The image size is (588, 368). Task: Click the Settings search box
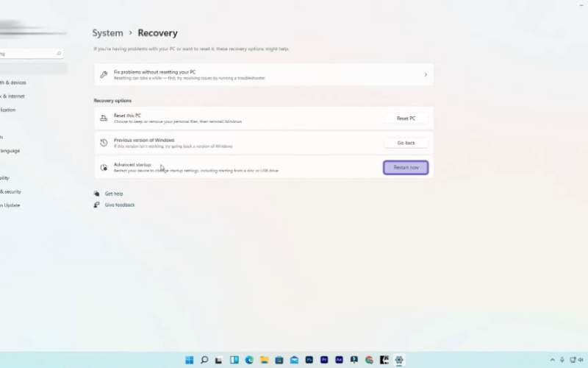pos(30,54)
